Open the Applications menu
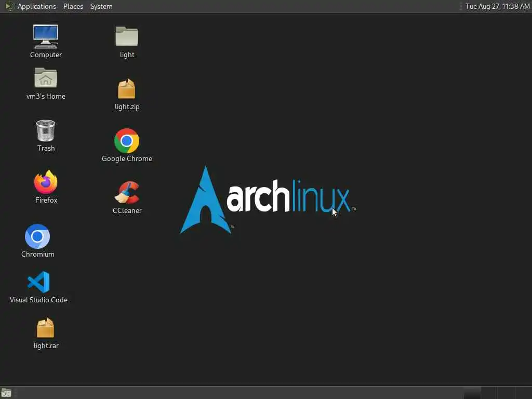 [37, 6]
